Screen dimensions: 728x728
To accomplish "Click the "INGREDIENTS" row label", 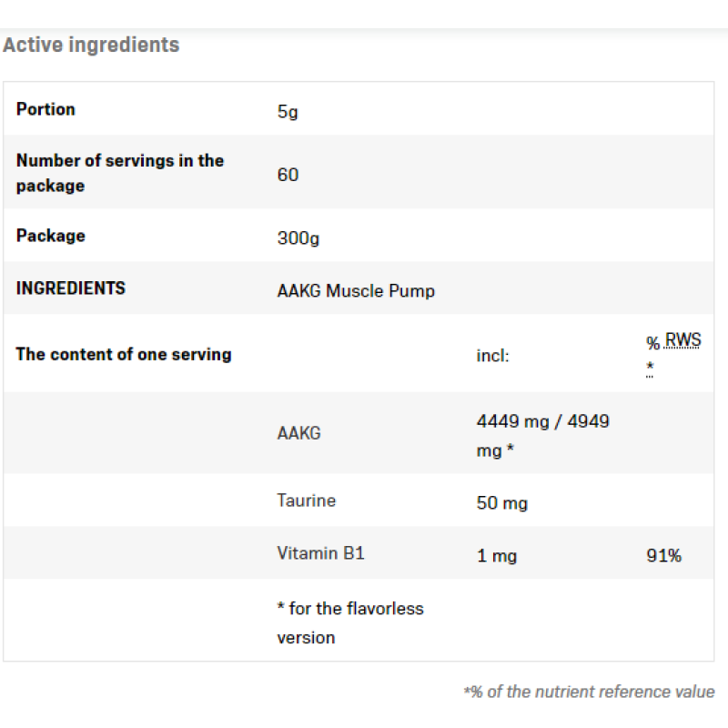I will pos(70,288).
